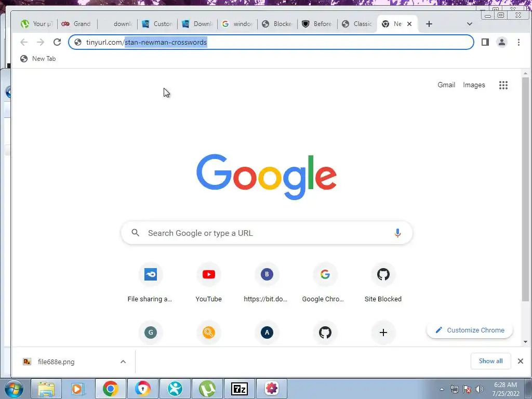Click Customize Chrome button
This screenshot has height=399, width=532.
click(x=470, y=330)
